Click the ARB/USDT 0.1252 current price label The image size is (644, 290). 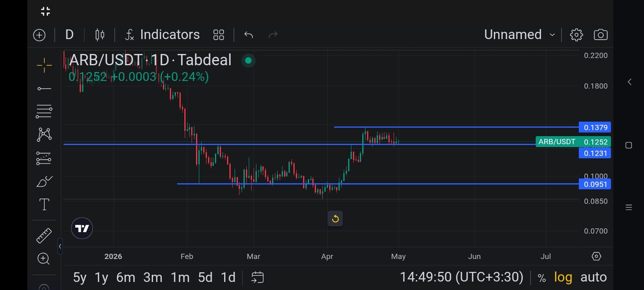[x=573, y=142]
